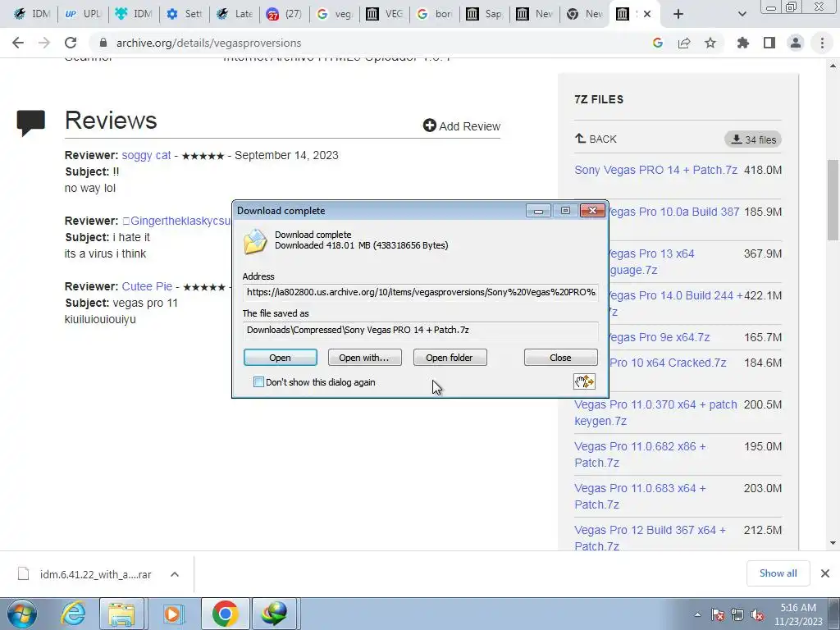Open the Chrome three-dot menu
Image resolution: width=840 pixels, height=630 pixels.
[822, 43]
